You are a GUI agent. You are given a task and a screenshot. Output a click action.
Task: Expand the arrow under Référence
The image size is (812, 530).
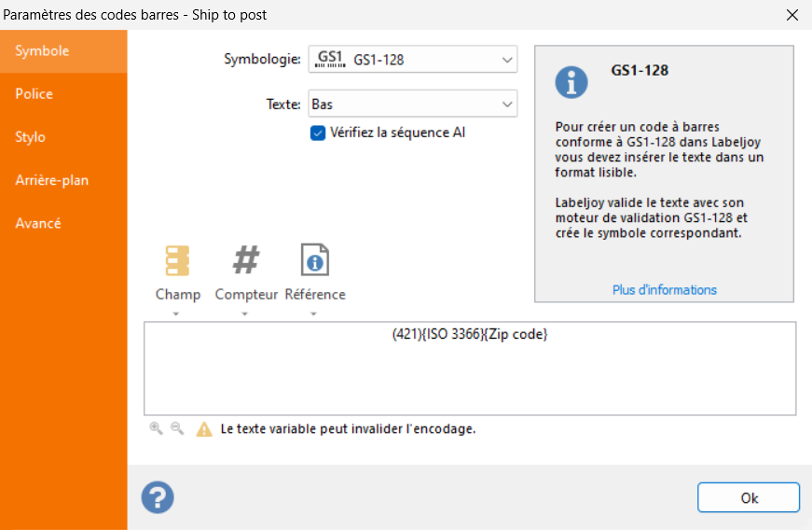pyautogui.click(x=313, y=314)
